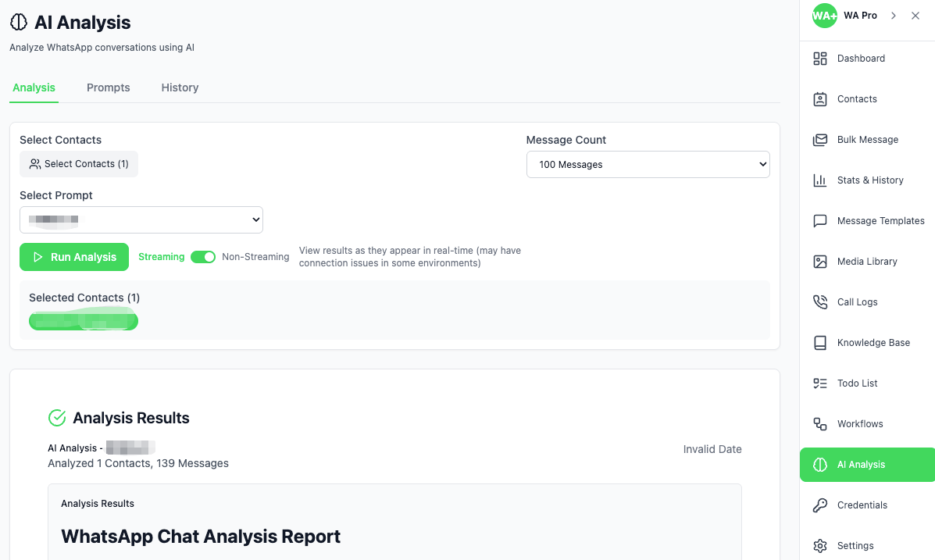Click the AI Analysis brain icon in header

pyautogui.click(x=19, y=23)
